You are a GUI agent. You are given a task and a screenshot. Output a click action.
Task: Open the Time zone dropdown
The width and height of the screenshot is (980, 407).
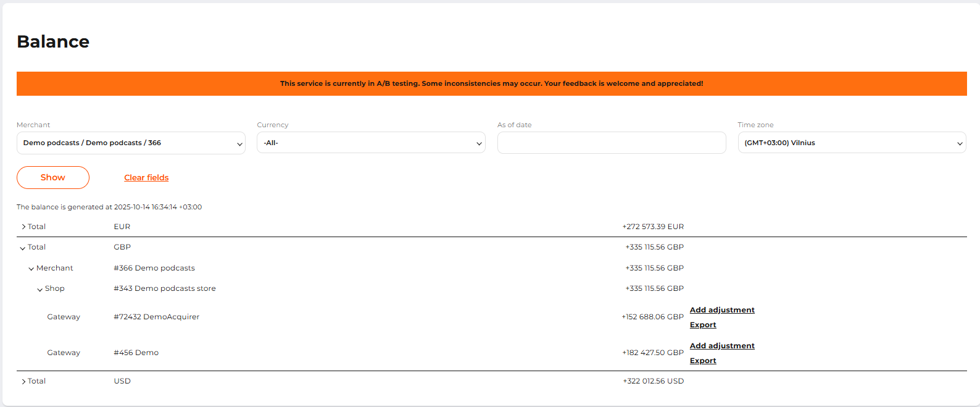tap(852, 143)
